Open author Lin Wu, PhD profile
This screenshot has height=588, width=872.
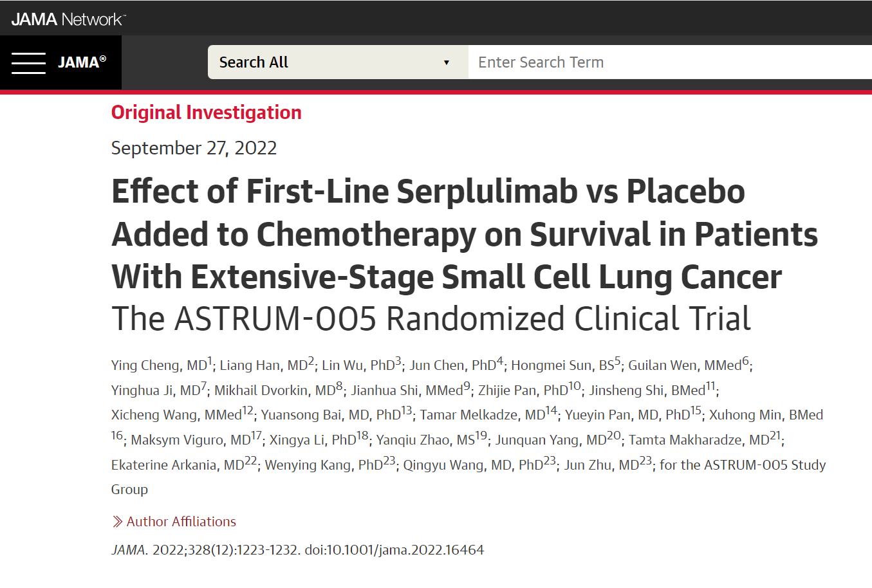click(x=358, y=365)
